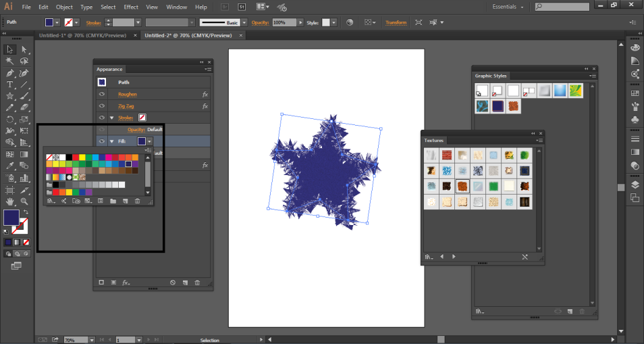This screenshot has width=644, height=344.
Task: Pick the Zoom tool in the toolbox
Action: click(24, 201)
